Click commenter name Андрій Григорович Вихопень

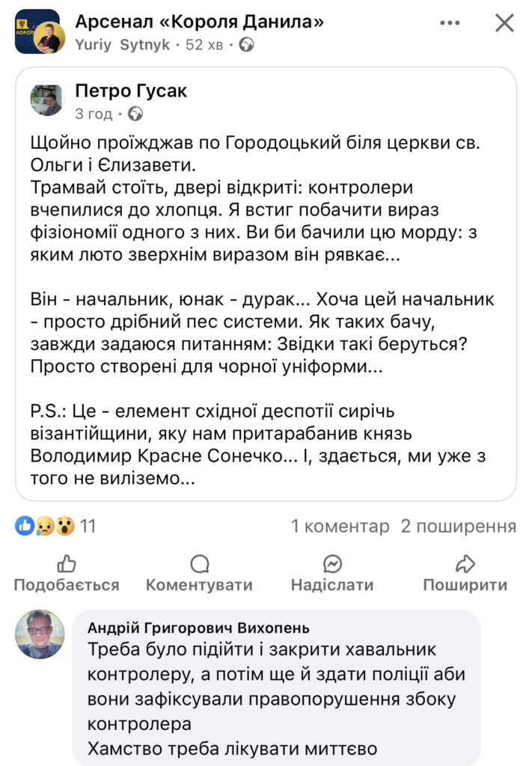pos(198,628)
